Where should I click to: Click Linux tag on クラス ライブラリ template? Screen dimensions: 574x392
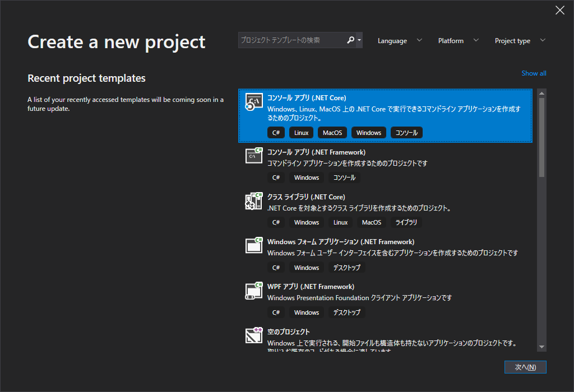point(340,222)
